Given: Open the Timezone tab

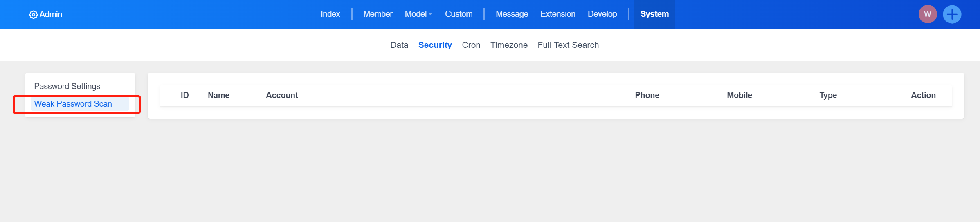Looking at the screenshot, I should (509, 45).
